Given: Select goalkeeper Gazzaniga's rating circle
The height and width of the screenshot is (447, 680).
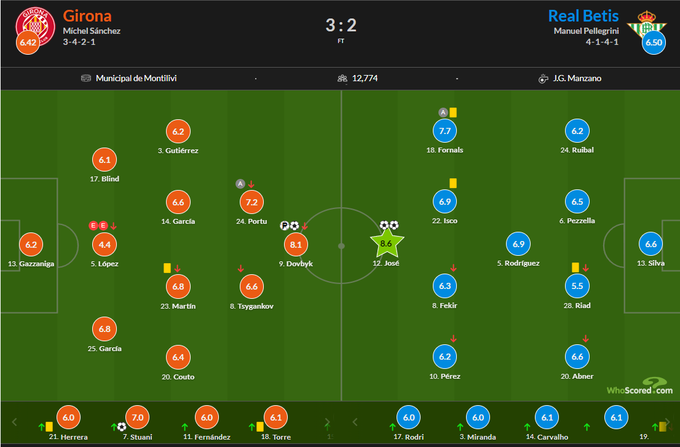Looking at the screenshot, I should click(x=30, y=243).
